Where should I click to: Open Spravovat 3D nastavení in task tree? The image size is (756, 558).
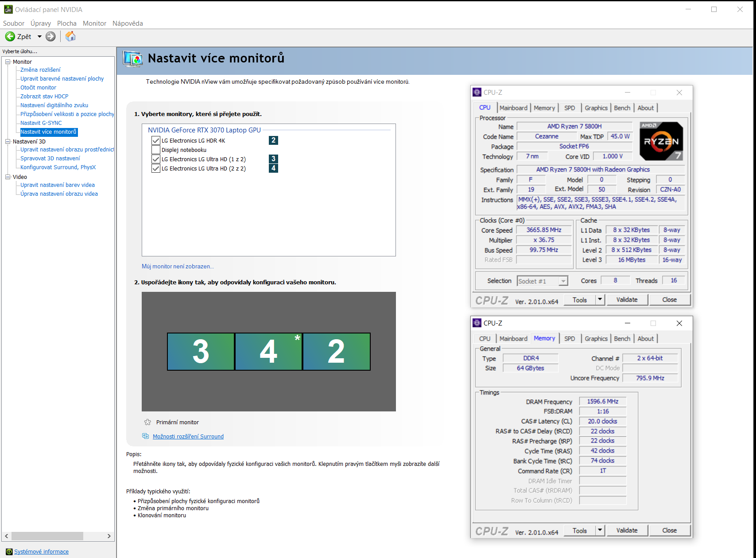point(50,159)
